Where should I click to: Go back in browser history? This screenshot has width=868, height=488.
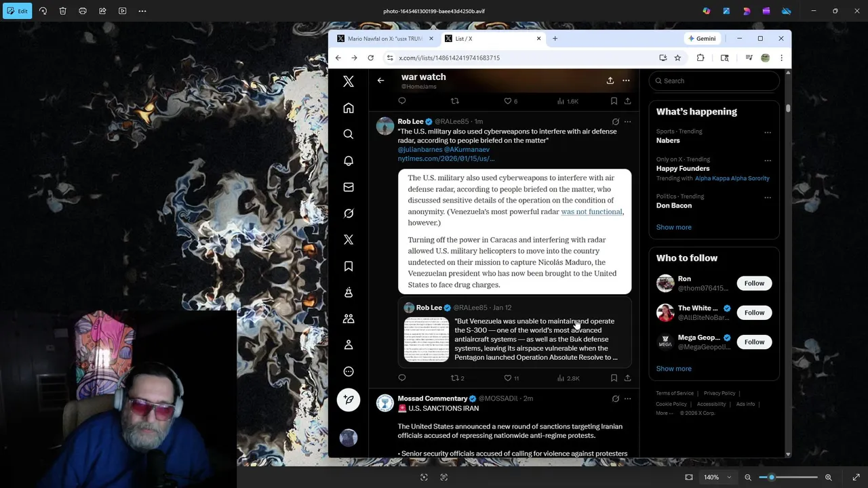click(338, 58)
